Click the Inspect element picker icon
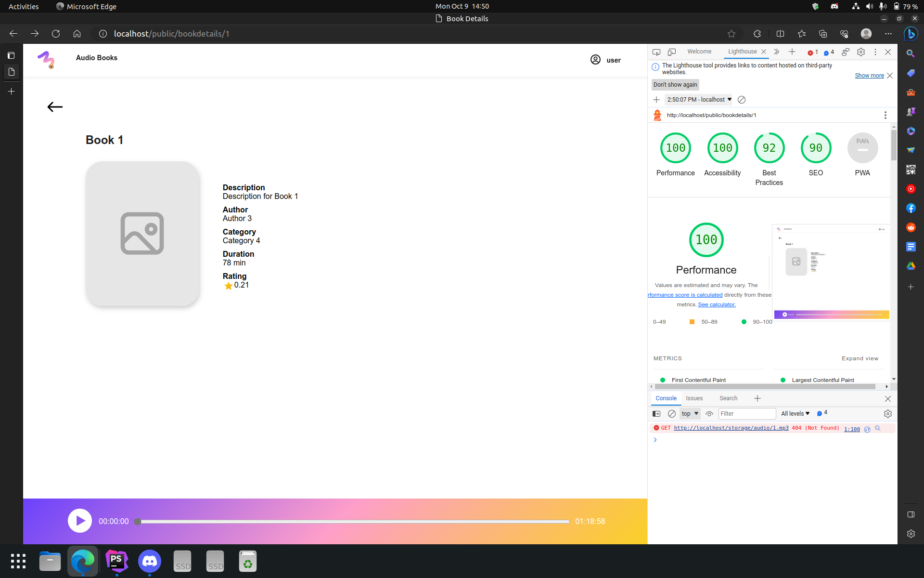The image size is (924, 578). click(x=656, y=52)
